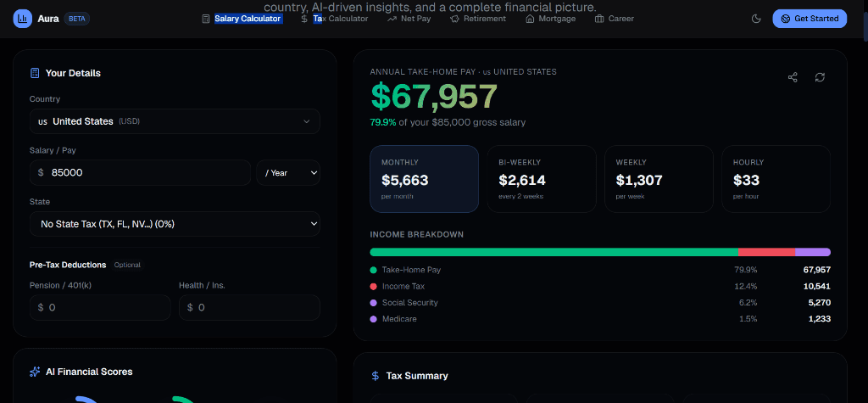
Task: Click the $67,957 take-home amount
Action: (x=435, y=97)
